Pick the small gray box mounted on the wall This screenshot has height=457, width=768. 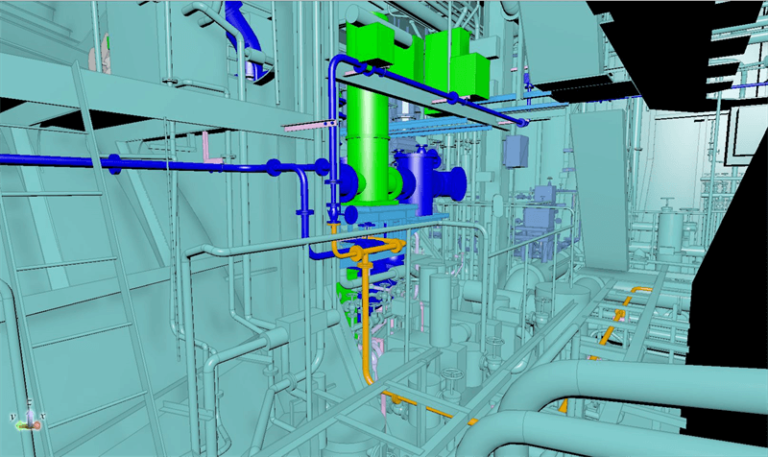[x=516, y=150]
